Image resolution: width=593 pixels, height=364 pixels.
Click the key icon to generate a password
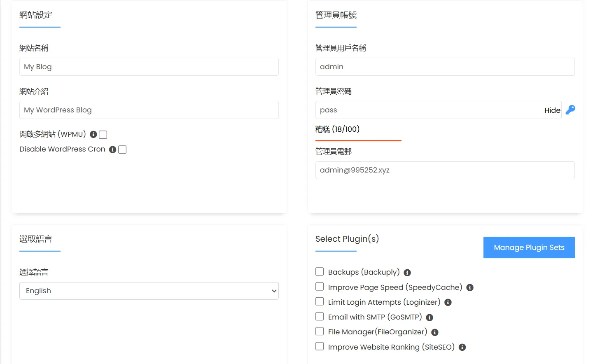pos(570,110)
